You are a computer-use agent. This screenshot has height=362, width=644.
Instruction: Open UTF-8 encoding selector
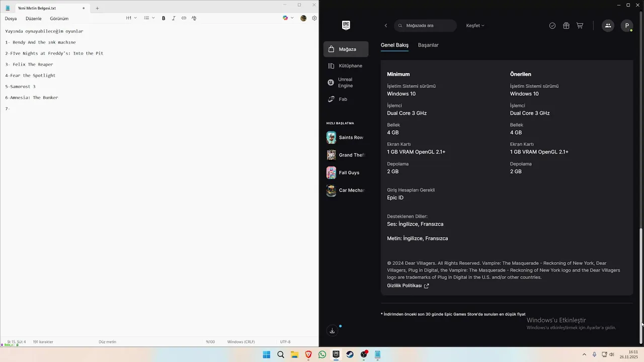pos(285,342)
